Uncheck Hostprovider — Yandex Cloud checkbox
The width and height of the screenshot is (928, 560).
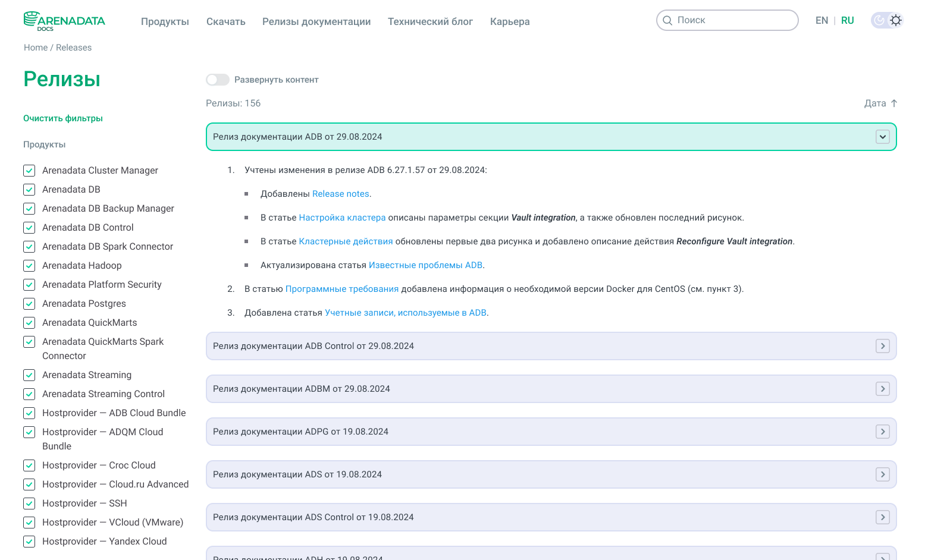(x=29, y=542)
